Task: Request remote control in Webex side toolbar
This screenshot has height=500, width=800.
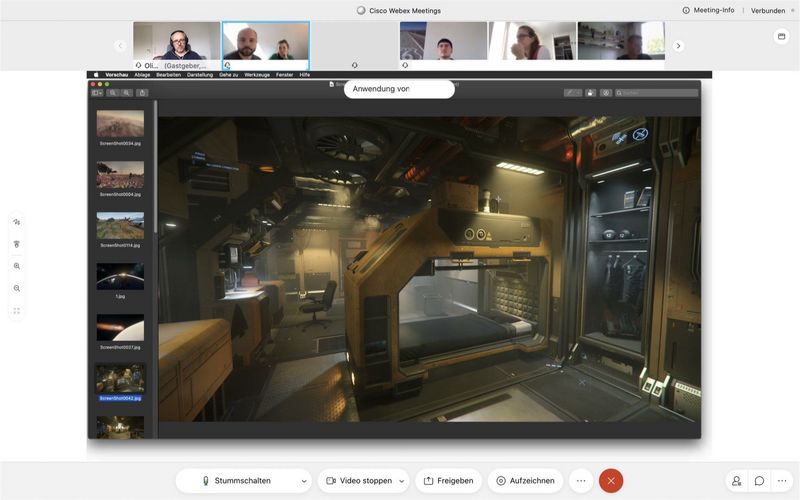Action: tap(17, 244)
